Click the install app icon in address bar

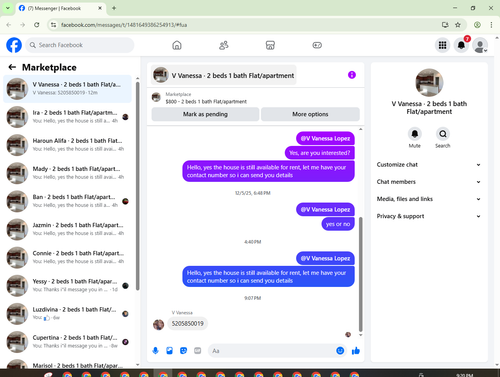[445, 25]
